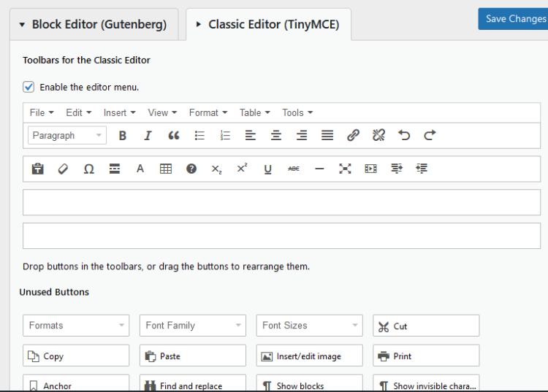The image size is (548, 392).
Task: Select the Align right icon
Action: click(302, 136)
